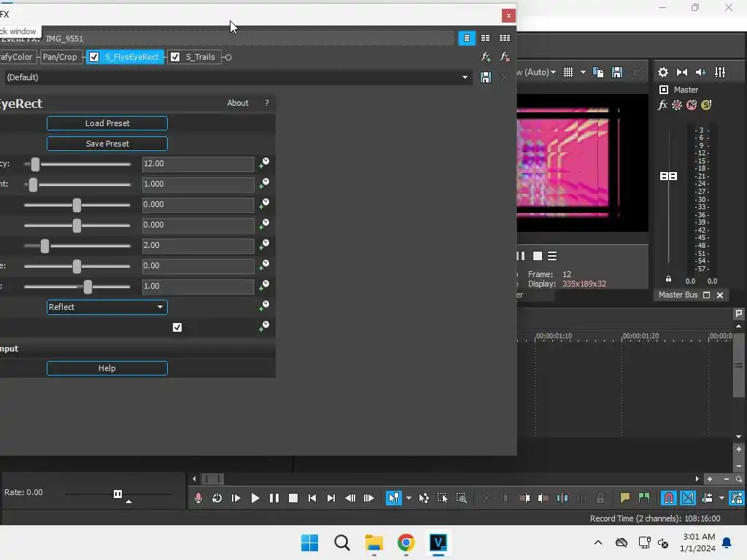Toggle Auto Ripple button
747x560 pixels.
tap(707, 498)
